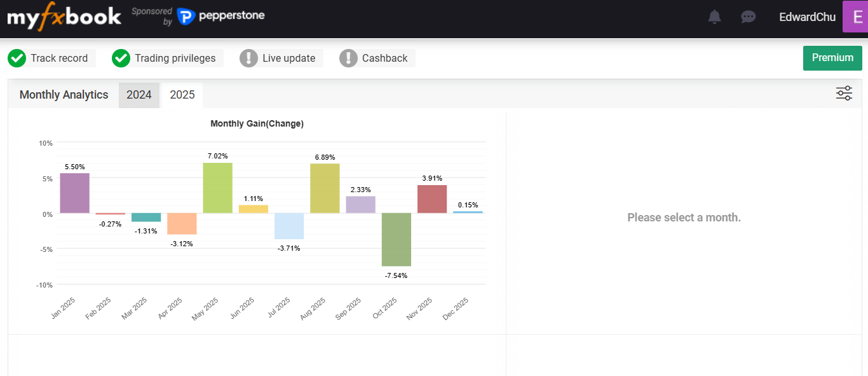This screenshot has width=868, height=376.
Task: Open the notifications bell icon
Action: [715, 17]
